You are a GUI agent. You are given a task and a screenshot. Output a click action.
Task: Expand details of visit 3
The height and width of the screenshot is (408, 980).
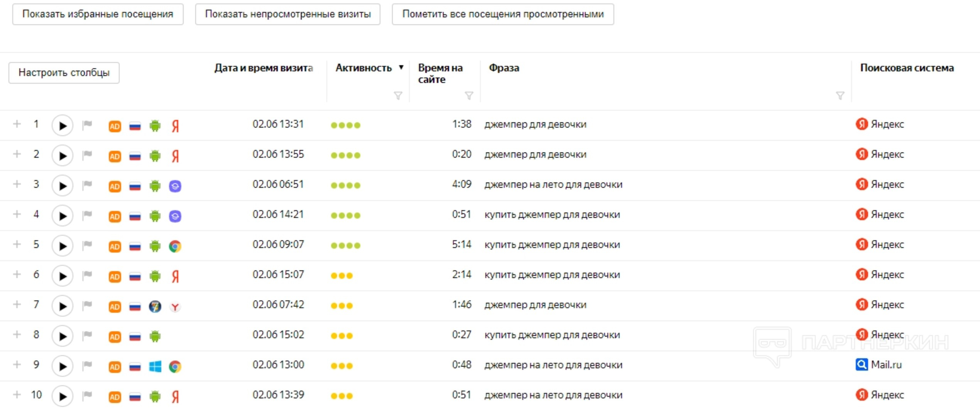click(x=17, y=184)
